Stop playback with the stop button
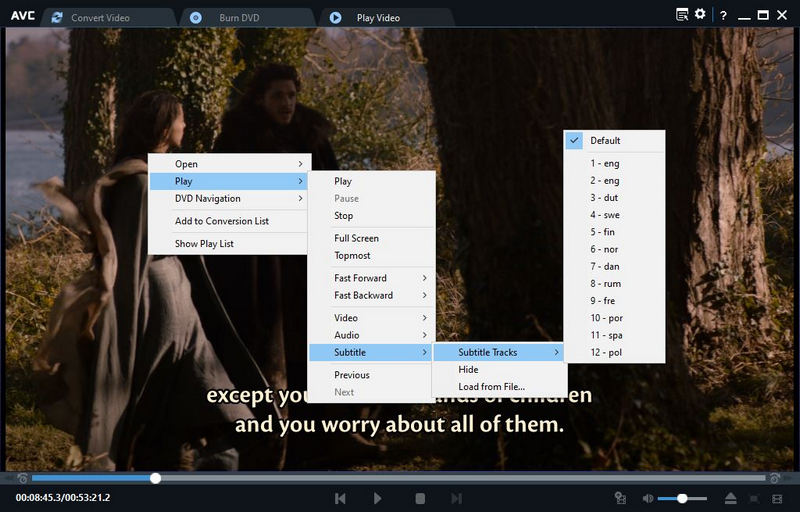The image size is (800, 512). [x=420, y=498]
